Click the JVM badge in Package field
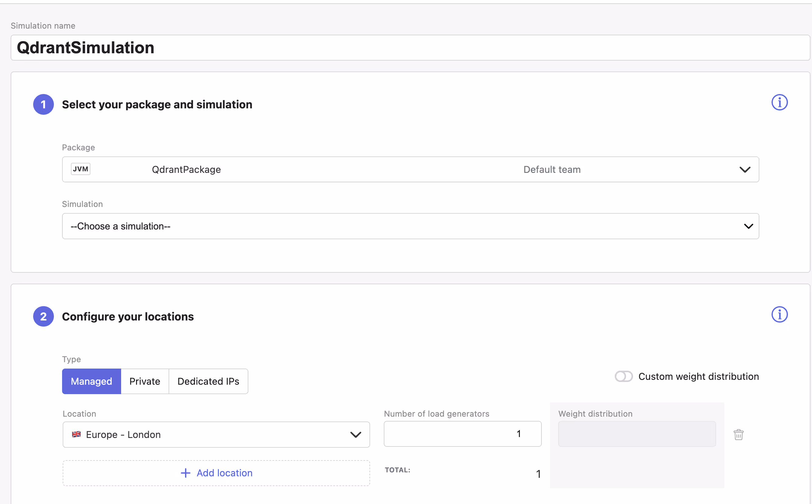Image resolution: width=812 pixels, height=504 pixels. tap(81, 169)
